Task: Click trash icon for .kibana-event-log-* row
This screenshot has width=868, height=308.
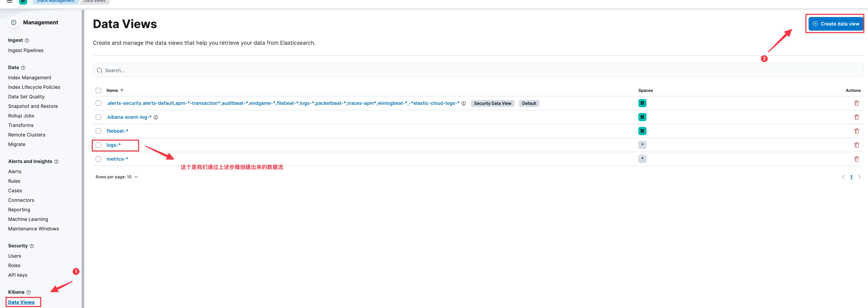Action: point(856,117)
